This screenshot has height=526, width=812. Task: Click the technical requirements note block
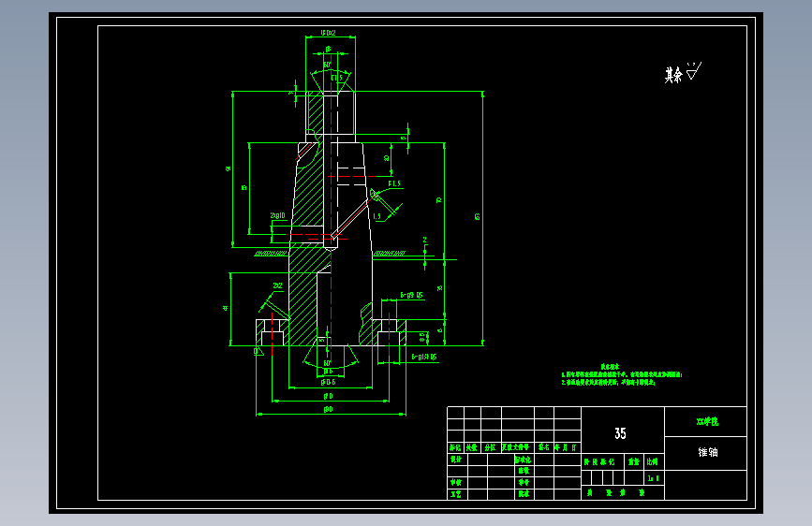[x=622, y=374]
